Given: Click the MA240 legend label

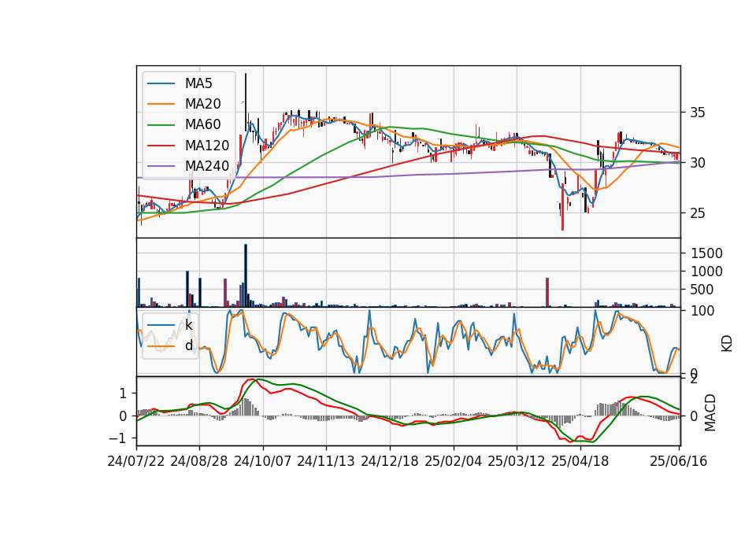Looking at the screenshot, I should [x=207, y=166].
